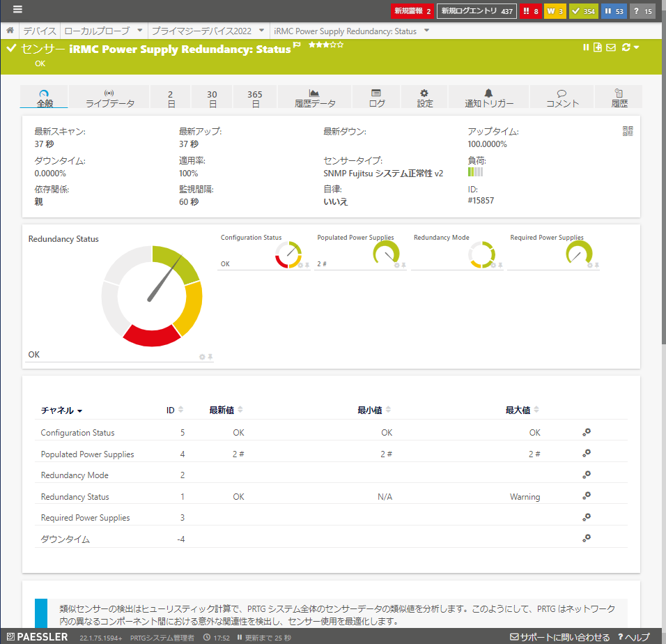Expand the ローカルプローブ breadcrumb dropdown
This screenshot has height=644, width=666.
click(x=139, y=30)
